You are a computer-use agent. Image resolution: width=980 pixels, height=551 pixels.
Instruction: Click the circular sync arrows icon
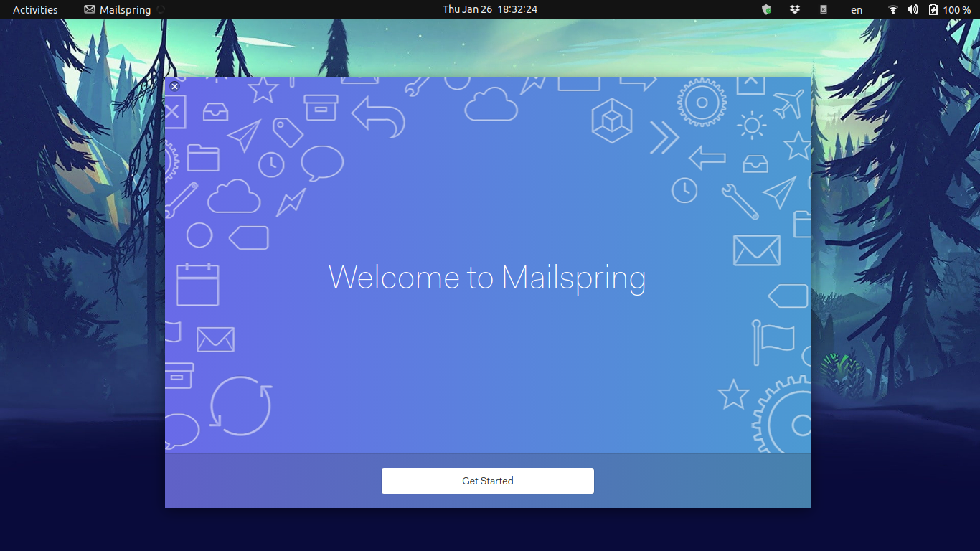pyautogui.click(x=240, y=405)
